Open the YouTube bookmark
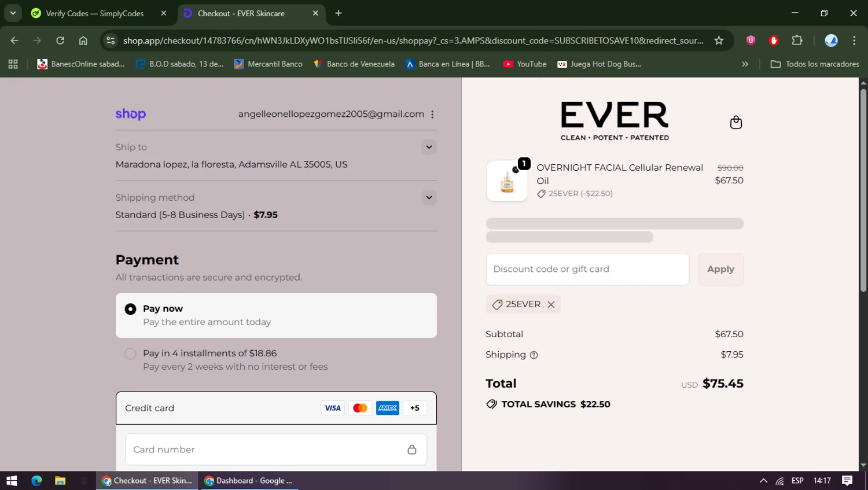Viewport: 868px width, 490px height. click(525, 64)
